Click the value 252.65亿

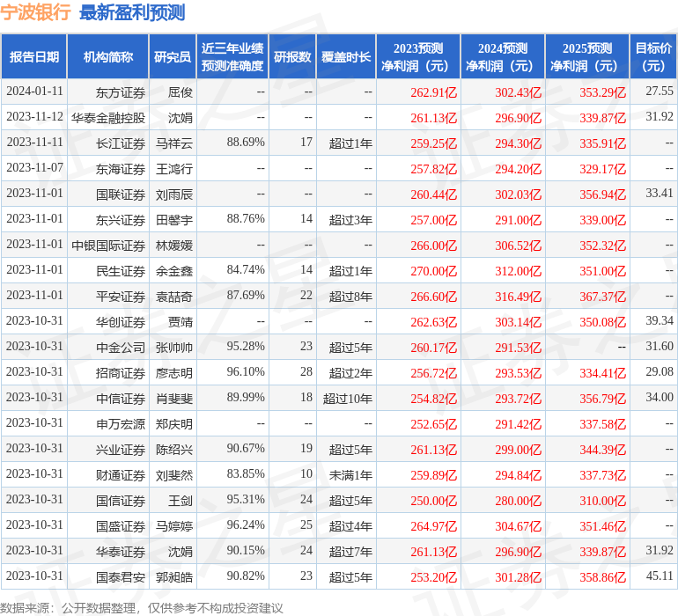coord(433,423)
